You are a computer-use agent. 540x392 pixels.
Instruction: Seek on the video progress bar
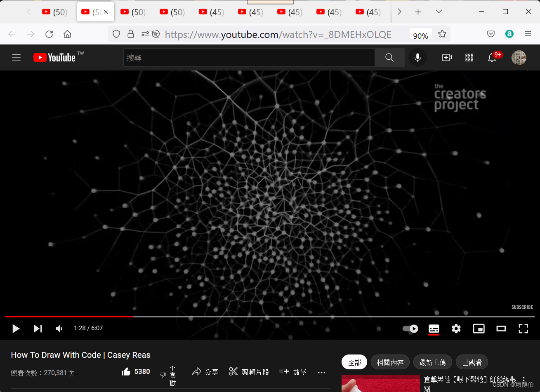270,317
